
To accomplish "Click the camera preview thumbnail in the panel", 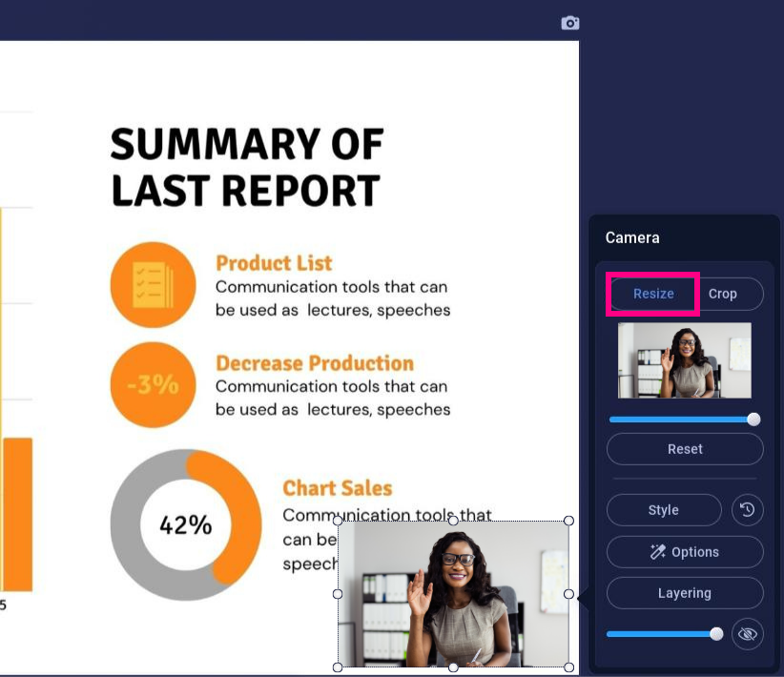I will pos(684,359).
